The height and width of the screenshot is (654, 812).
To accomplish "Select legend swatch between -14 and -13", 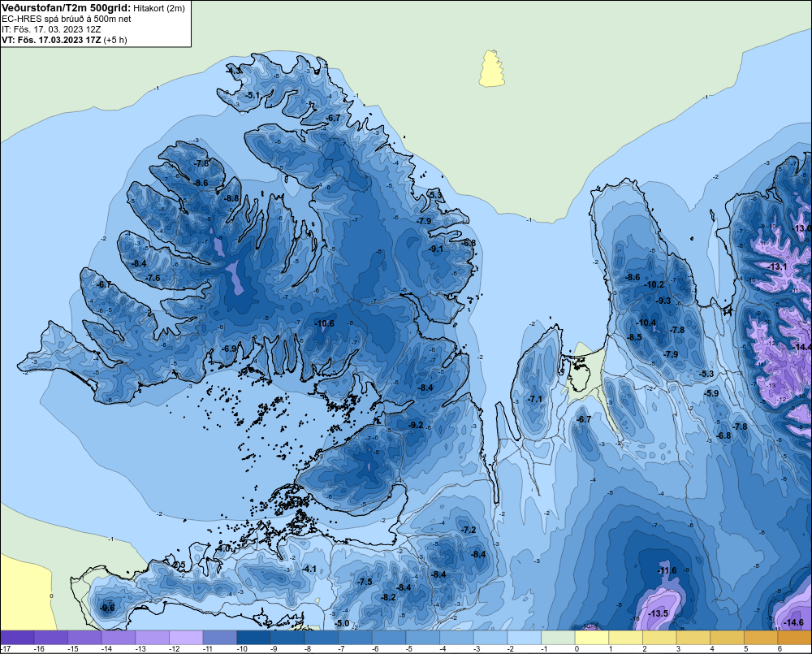I will [x=119, y=638].
